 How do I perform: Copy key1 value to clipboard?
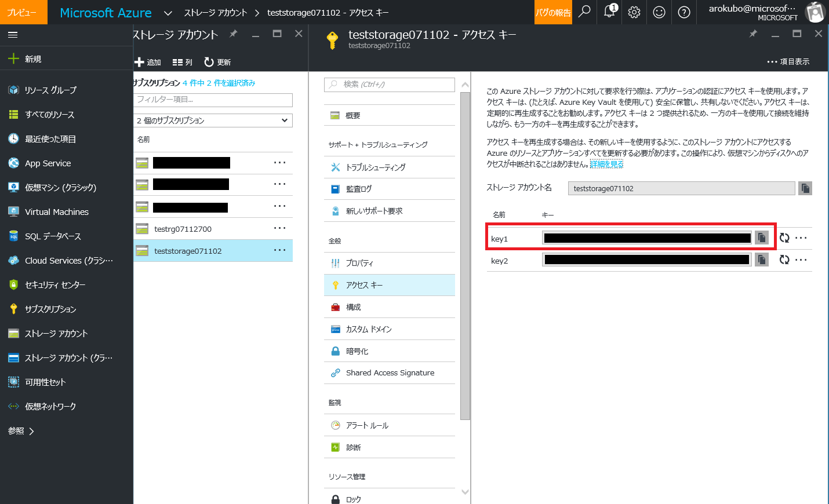pos(762,238)
